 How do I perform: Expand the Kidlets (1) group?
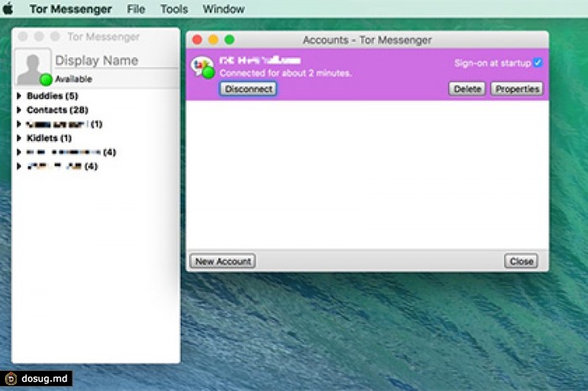click(19, 138)
